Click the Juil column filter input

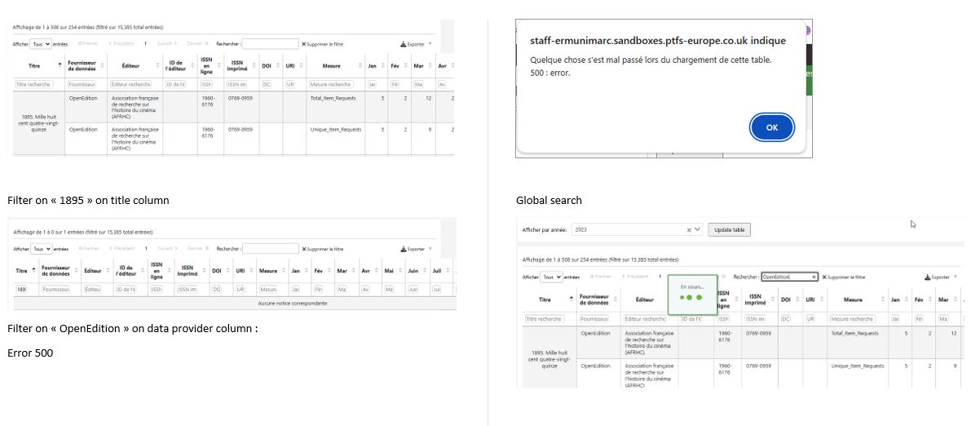coord(436,289)
